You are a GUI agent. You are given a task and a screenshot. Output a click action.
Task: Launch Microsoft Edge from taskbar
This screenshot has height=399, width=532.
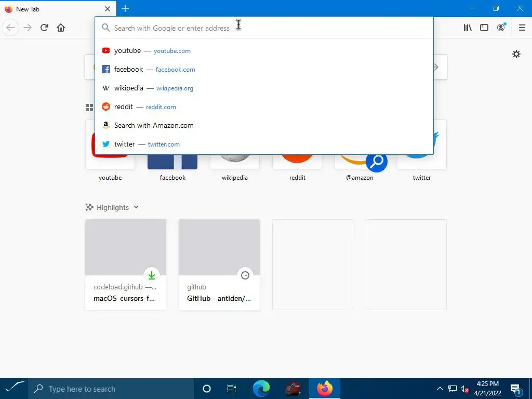[x=261, y=389]
